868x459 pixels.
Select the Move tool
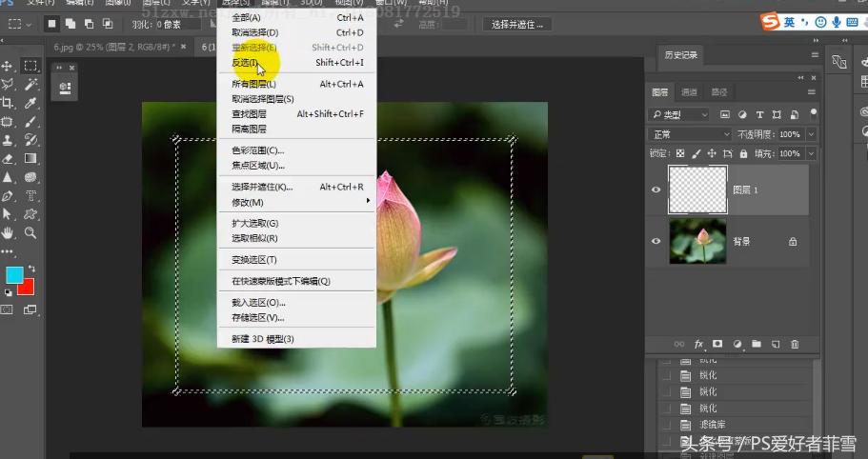(8, 67)
